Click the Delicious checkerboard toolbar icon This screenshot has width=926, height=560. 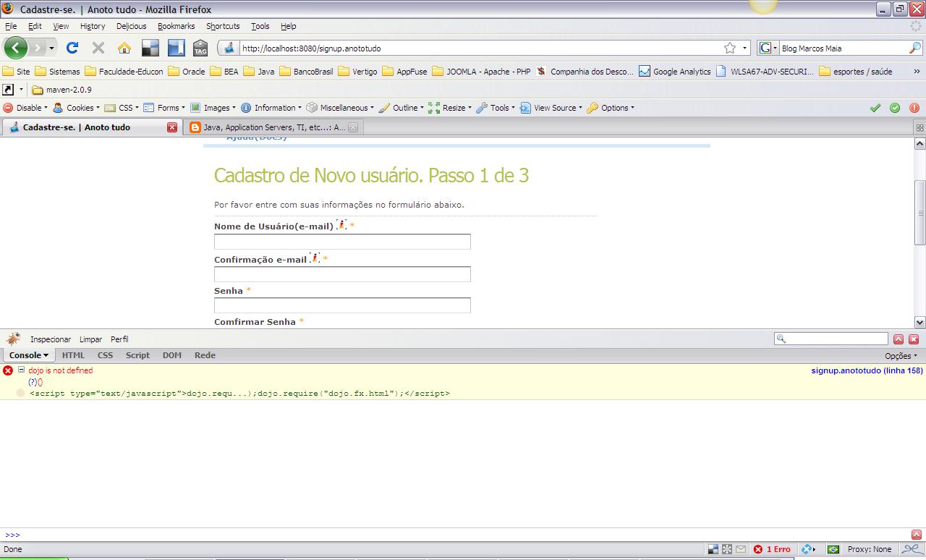150,48
